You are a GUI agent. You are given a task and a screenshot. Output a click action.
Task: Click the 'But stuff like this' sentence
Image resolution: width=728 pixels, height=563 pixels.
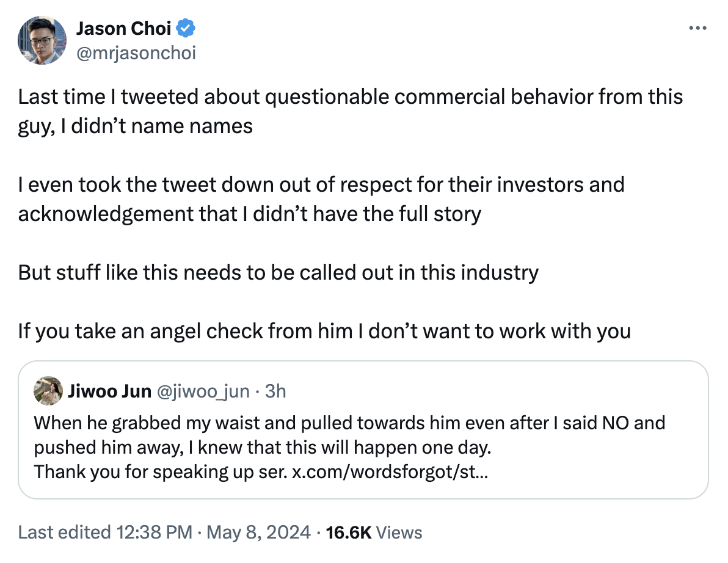pos(278,272)
